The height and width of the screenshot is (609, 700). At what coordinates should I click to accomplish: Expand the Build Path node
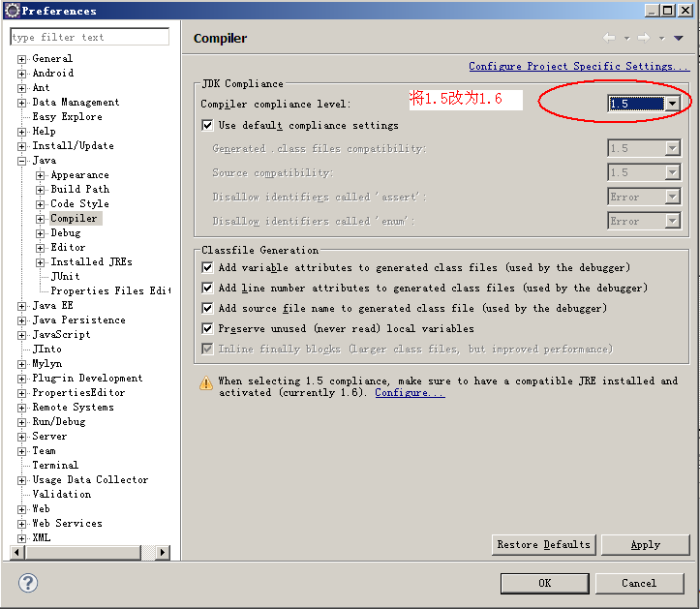[x=40, y=190]
